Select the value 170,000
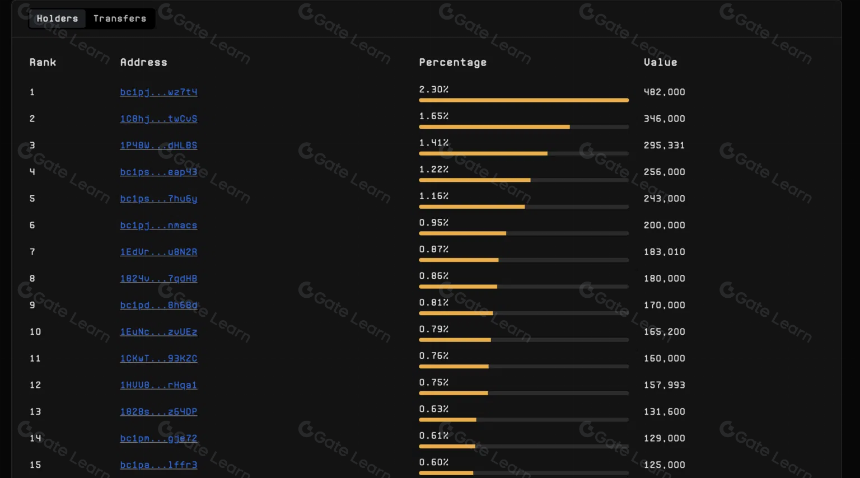 (664, 305)
